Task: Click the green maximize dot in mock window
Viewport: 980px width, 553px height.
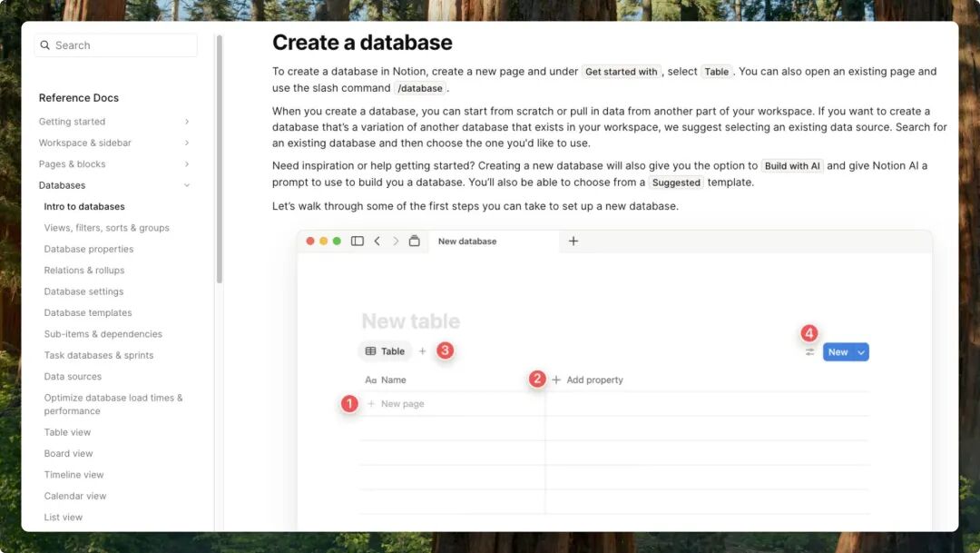Action: (337, 241)
